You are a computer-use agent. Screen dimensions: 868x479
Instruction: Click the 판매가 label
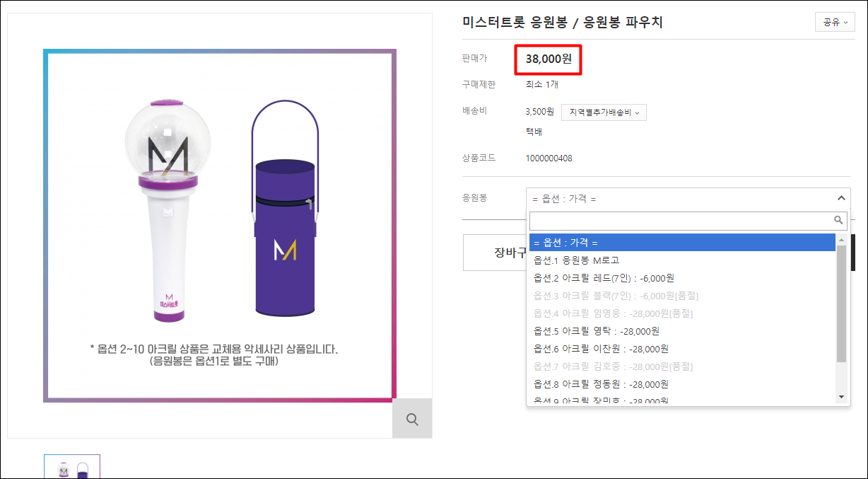coord(474,59)
